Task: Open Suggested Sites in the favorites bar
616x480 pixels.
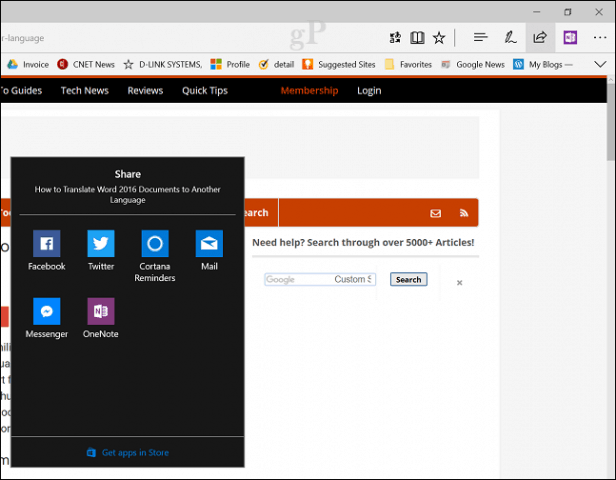Action: click(339, 64)
